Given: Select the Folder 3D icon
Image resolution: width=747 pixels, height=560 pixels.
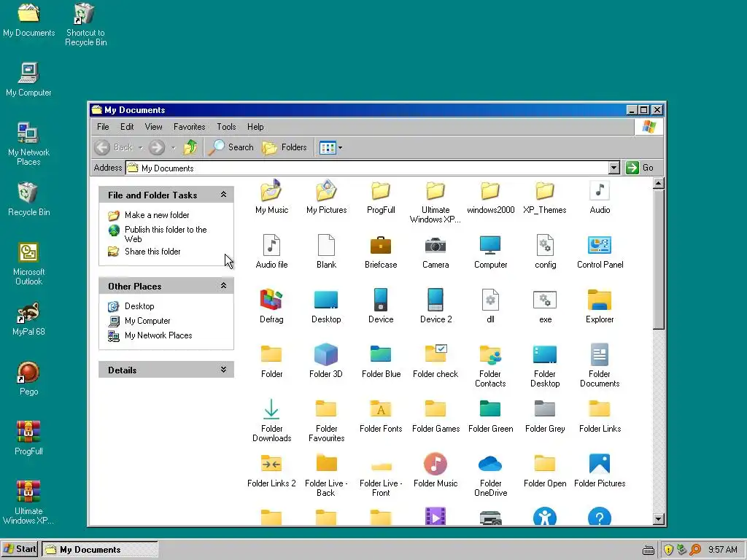Looking at the screenshot, I should point(326,355).
